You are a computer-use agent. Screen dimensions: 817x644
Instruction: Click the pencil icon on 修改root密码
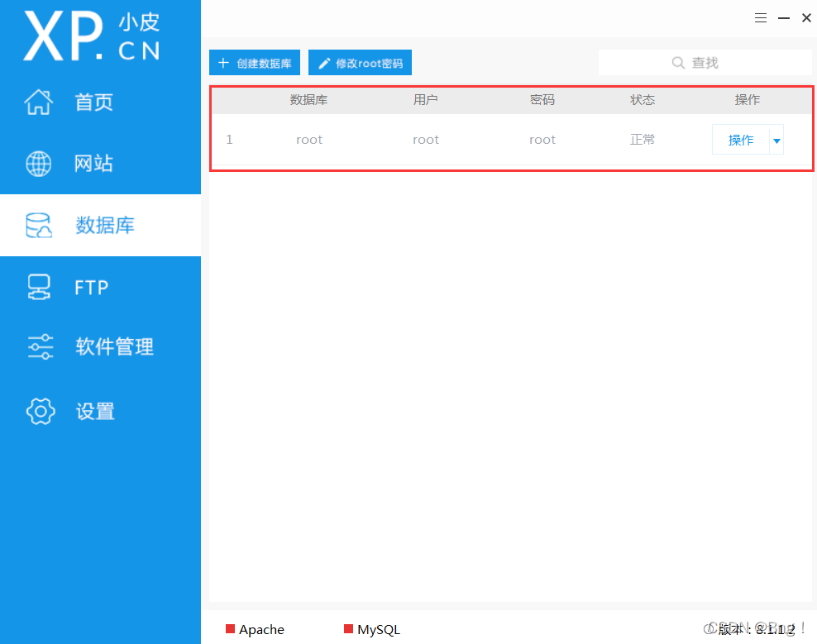(x=324, y=63)
